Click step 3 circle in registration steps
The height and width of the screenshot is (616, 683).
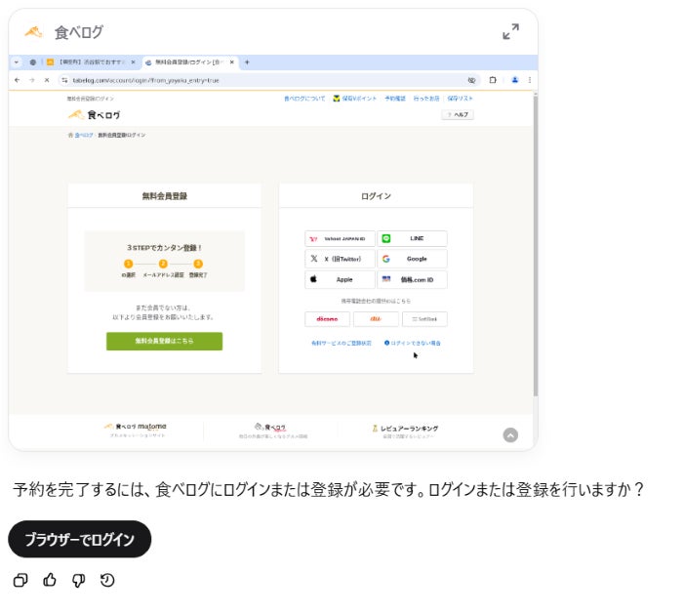(198, 264)
